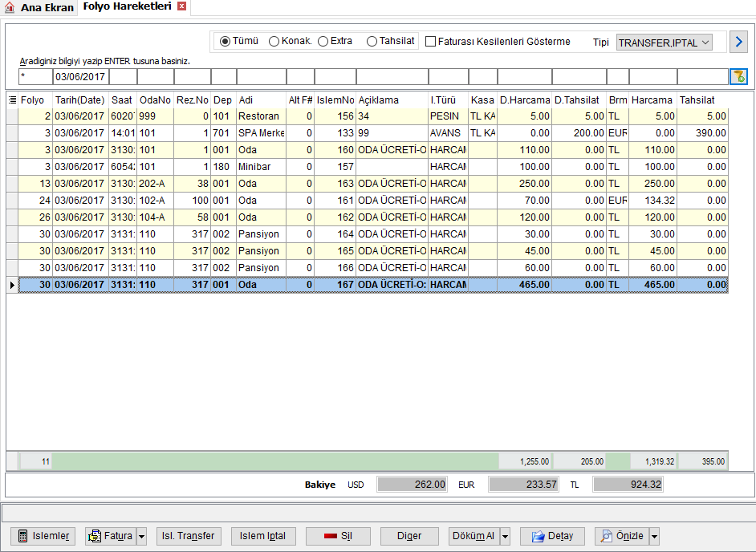Image resolution: width=756 pixels, height=552 pixels.
Task: Click the blue next arrow button
Action: coord(738,42)
